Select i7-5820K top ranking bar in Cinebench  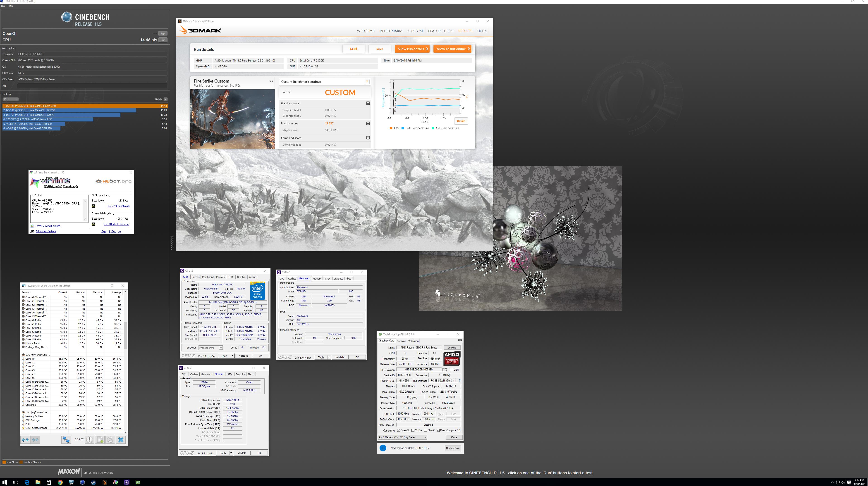(85, 106)
